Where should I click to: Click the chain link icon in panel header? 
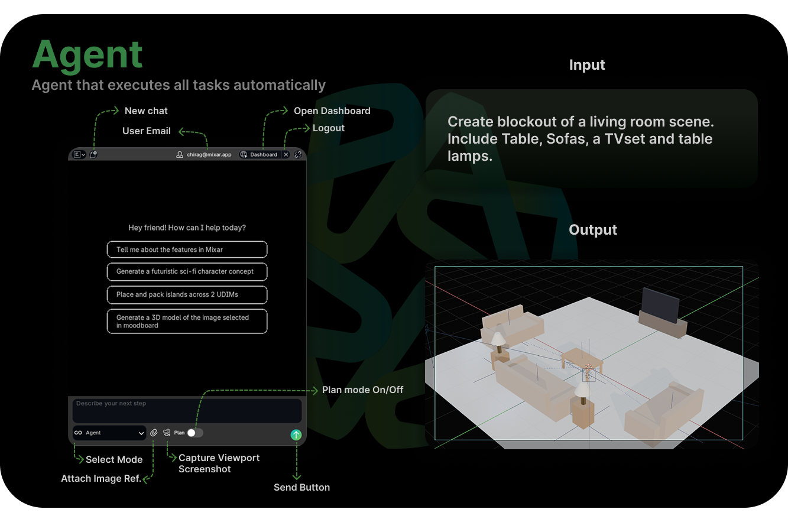(x=298, y=154)
